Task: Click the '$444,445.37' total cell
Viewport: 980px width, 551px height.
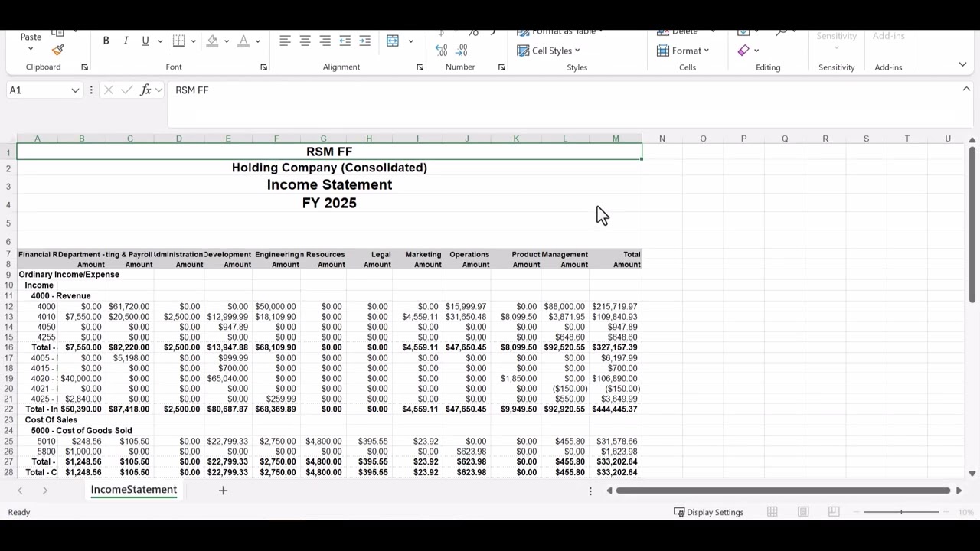Action: coord(616,409)
